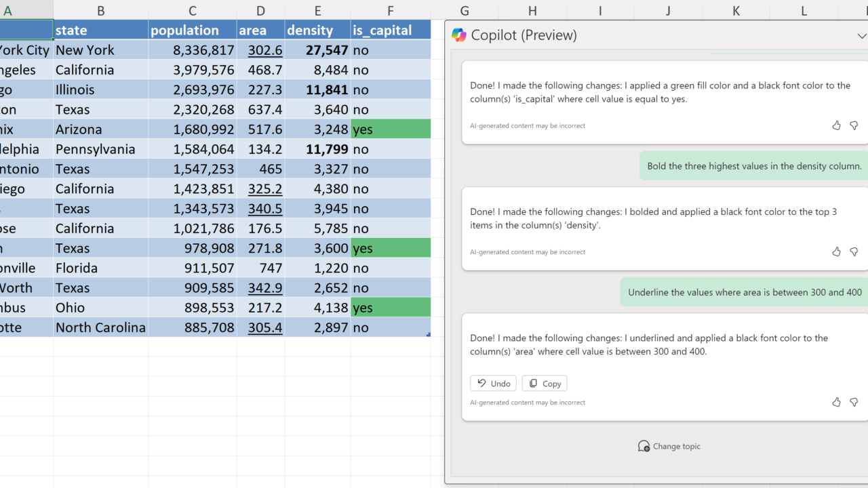Copy the last Copilot response
The width and height of the screenshot is (868, 488).
coord(545,384)
